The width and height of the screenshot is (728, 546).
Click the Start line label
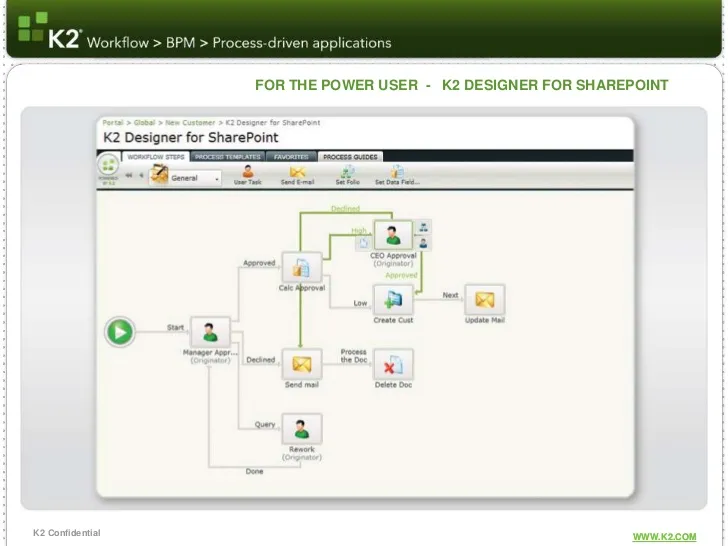(176, 327)
